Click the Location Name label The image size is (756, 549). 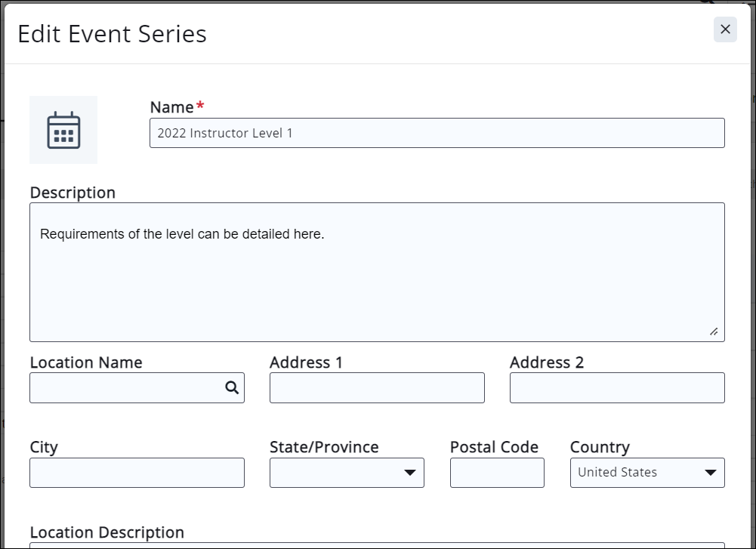(86, 362)
